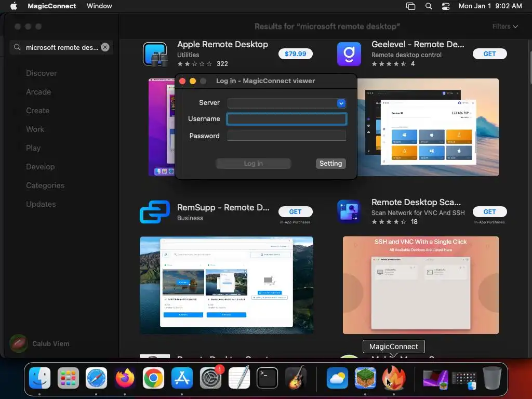Open the SSH and VNC screenshot preview
This screenshot has width=532, height=399.
pos(421,285)
